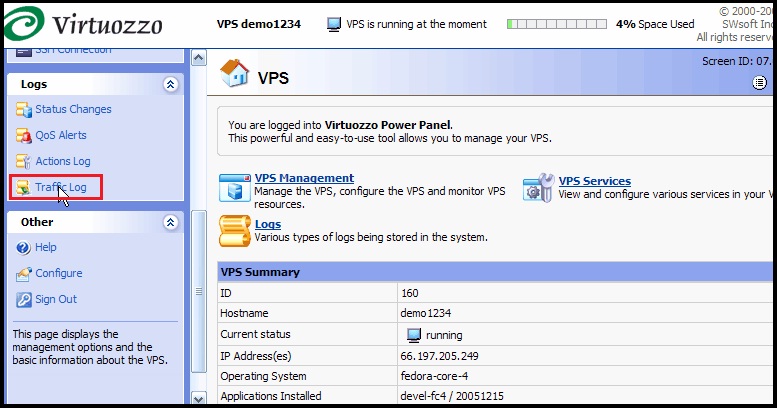777x408 pixels.
Task: Click the screen ID list icon
Action: (759, 83)
